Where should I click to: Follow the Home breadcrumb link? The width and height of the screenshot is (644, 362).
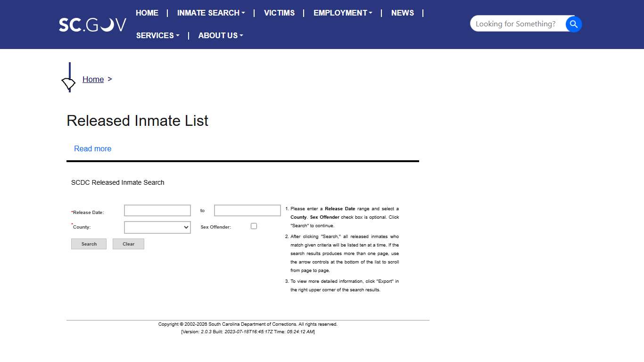93,79
